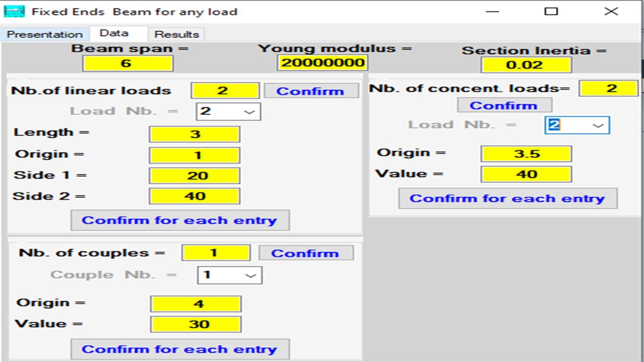Click the linear load Origin field

click(x=194, y=155)
